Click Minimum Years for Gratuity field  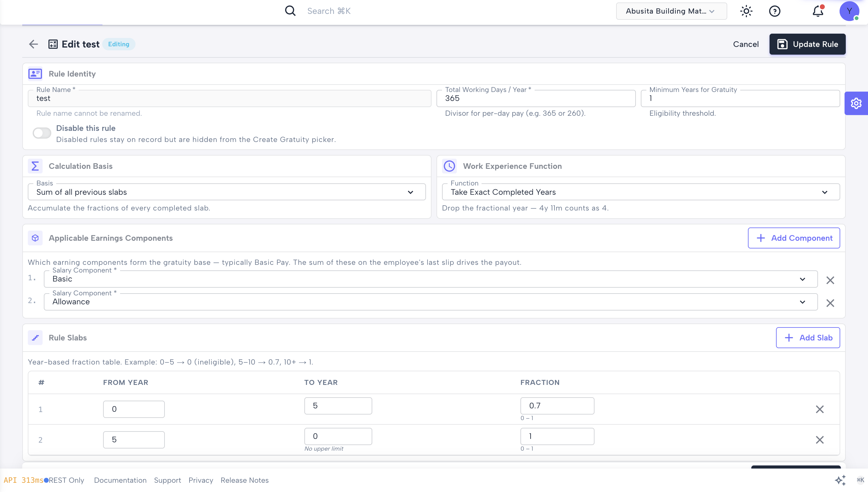click(740, 98)
